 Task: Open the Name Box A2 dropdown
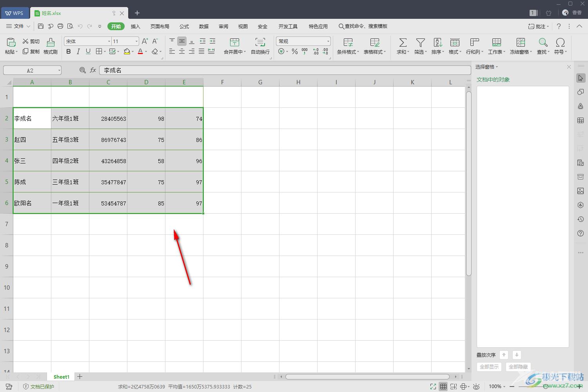(59, 71)
